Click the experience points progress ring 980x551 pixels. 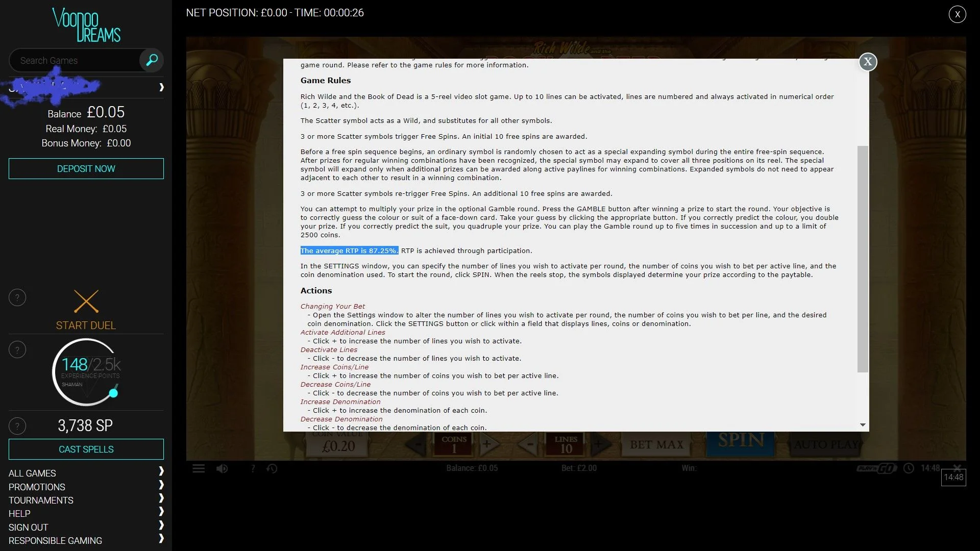tap(86, 372)
